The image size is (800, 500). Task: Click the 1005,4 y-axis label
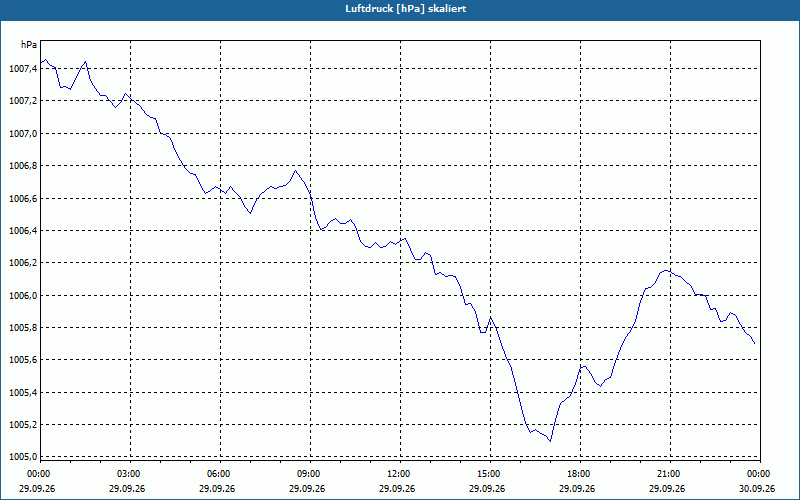coord(23,392)
